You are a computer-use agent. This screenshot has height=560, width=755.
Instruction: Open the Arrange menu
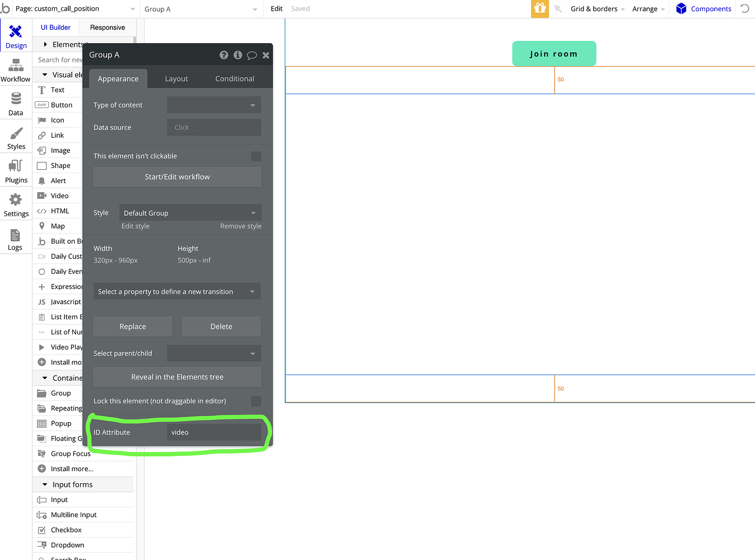[648, 8]
